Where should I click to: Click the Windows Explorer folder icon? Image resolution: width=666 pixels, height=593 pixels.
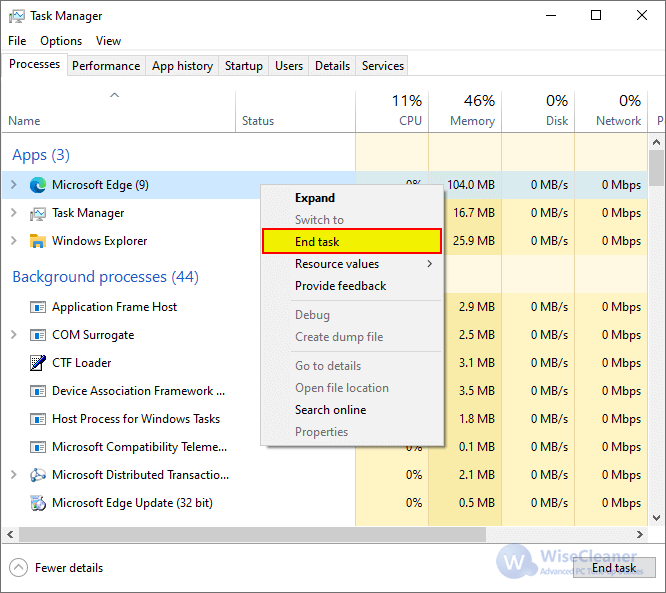click(x=38, y=241)
